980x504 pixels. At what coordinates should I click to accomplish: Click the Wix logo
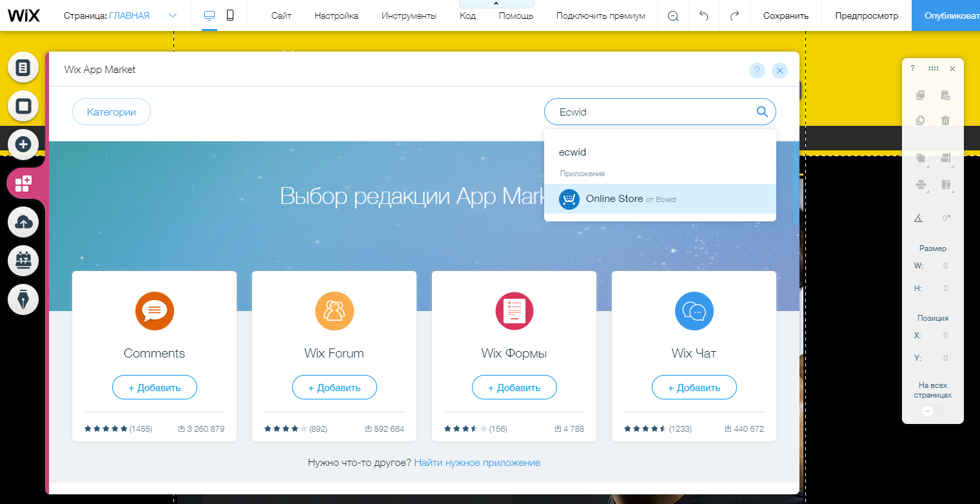click(24, 15)
